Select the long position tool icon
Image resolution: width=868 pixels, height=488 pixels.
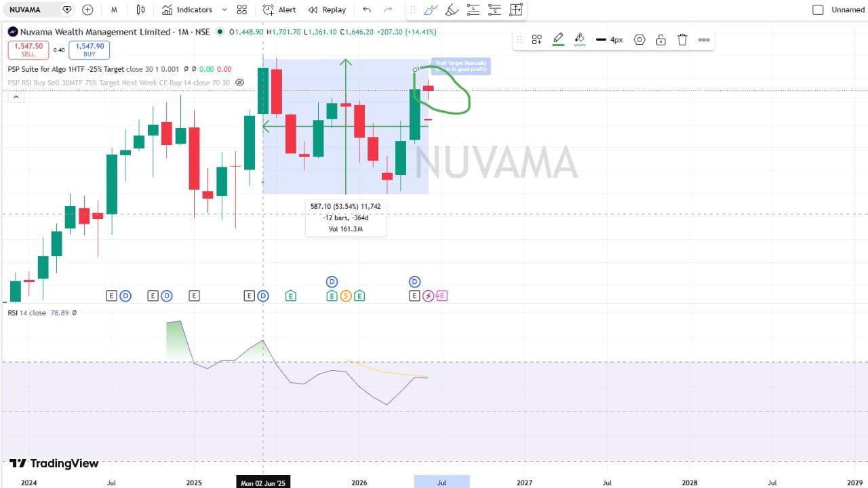tap(473, 9)
